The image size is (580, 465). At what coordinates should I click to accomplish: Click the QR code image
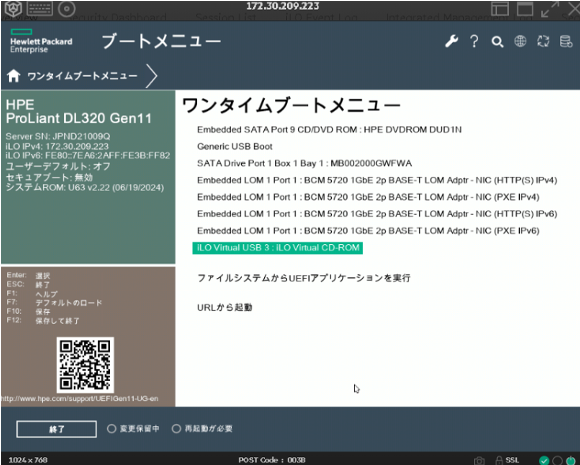click(85, 365)
